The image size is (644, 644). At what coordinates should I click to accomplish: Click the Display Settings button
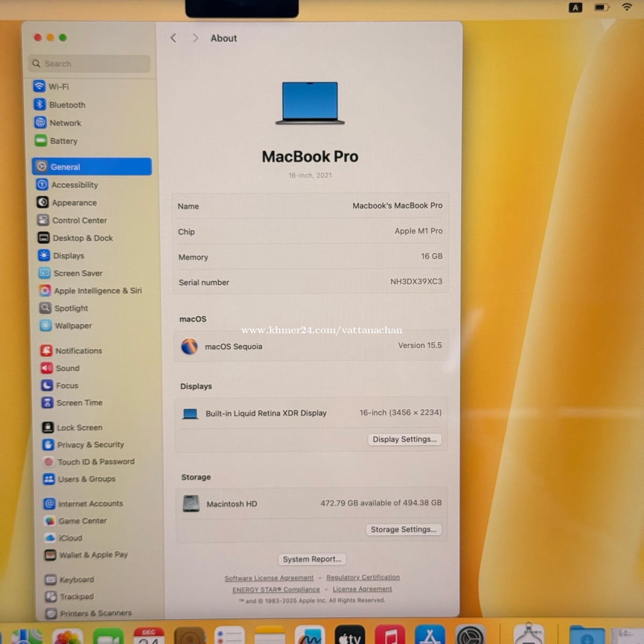[x=405, y=440]
